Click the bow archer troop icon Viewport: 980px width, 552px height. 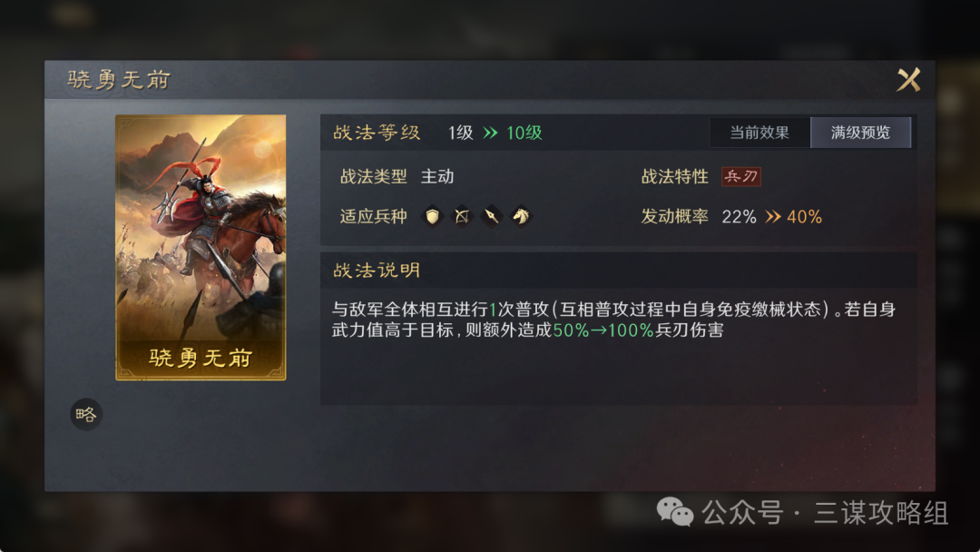point(462,216)
